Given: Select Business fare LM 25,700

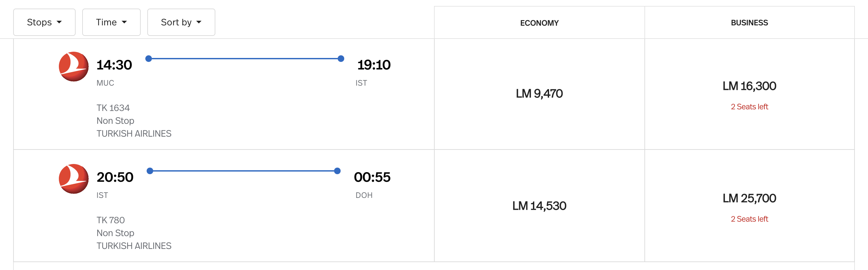Looking at the screenshot, I should click(x=749, y=199).
